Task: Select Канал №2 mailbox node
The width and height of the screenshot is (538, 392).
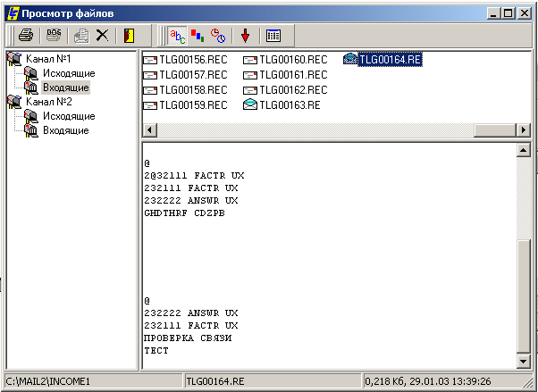Action: tap(49, 102)
